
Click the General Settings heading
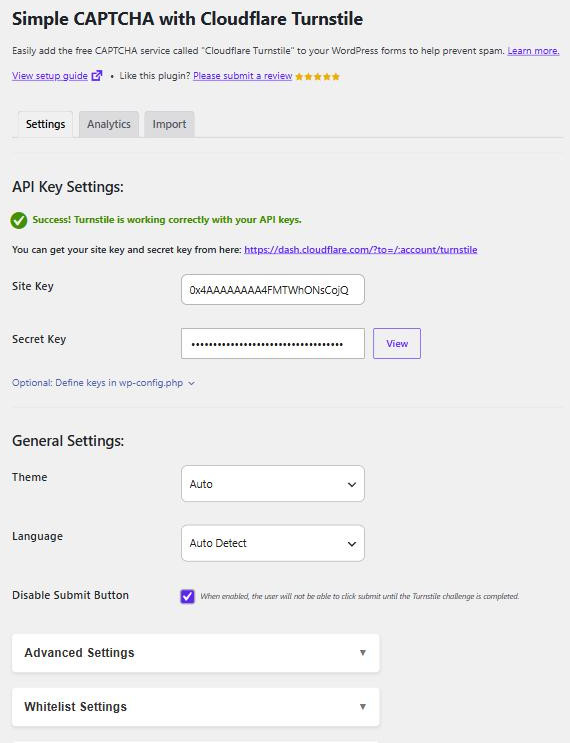(68, 441)
